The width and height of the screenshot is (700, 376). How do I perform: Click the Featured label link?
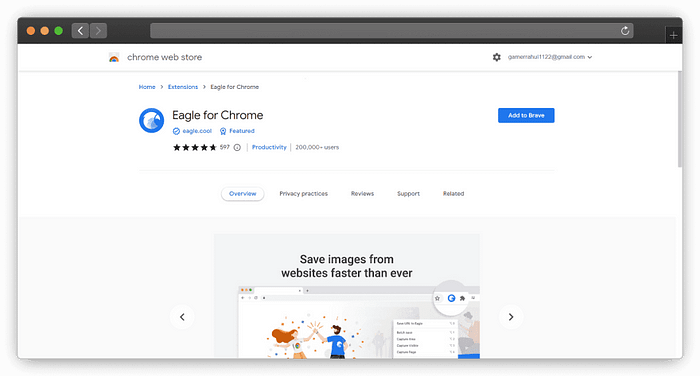click(242, 131)
